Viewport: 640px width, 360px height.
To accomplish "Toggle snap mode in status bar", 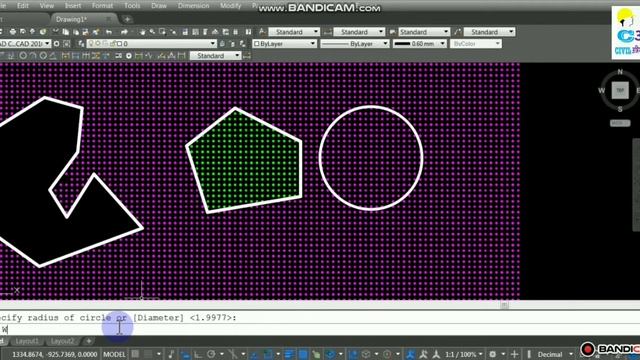I will (149, 354).
